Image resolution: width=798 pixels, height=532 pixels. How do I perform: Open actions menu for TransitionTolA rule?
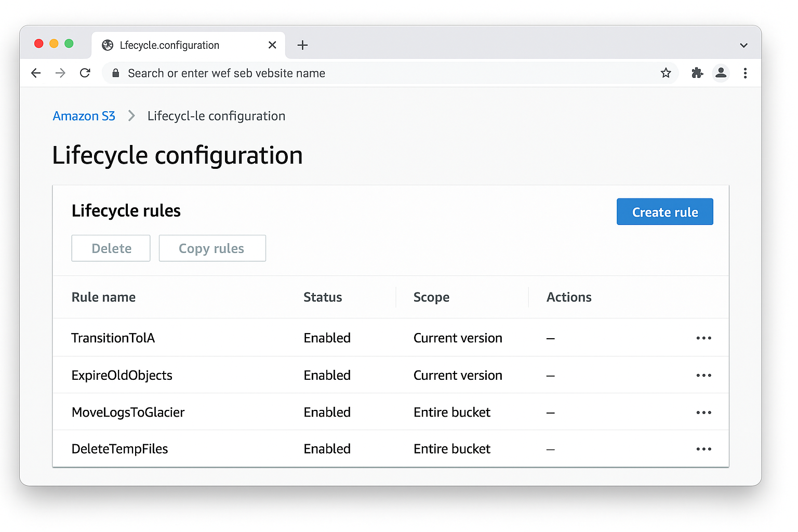pos(703,338)
